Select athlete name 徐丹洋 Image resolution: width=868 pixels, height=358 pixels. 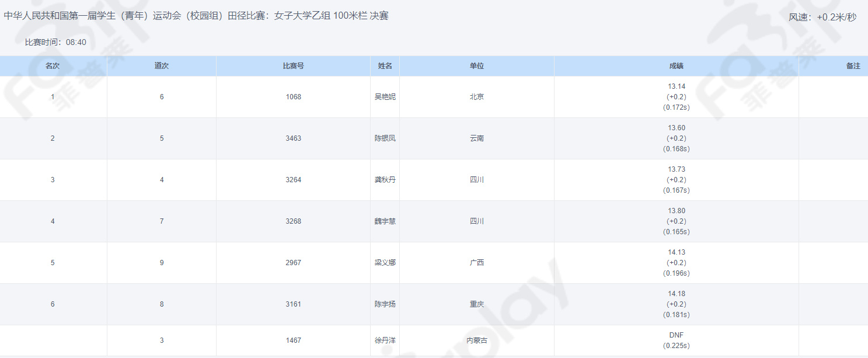click(385, 340)
